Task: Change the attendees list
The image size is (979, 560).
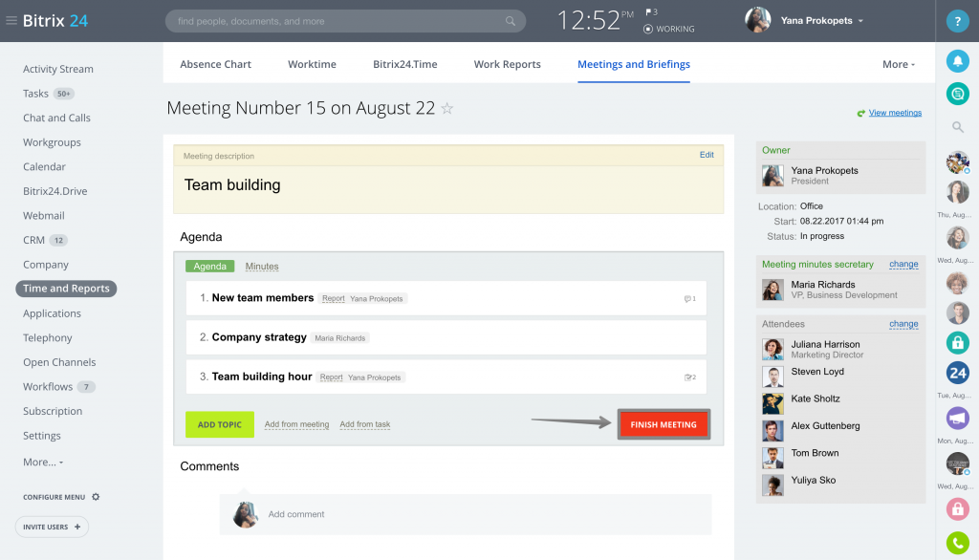Action: click(903, 324)
